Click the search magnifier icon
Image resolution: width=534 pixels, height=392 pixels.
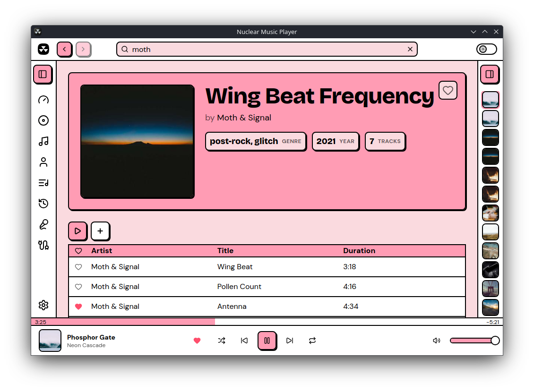click(x=125, y=49)
